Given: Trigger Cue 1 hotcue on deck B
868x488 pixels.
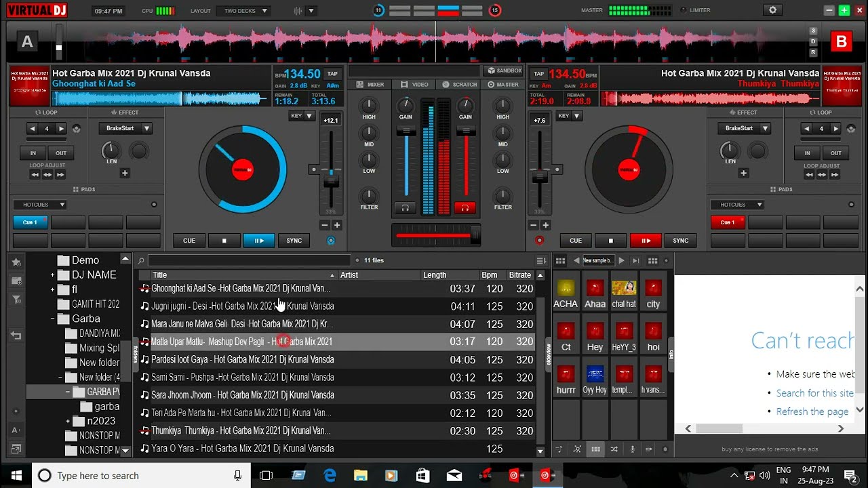Looking at the screenshot, I should click(x=728, y=222).
